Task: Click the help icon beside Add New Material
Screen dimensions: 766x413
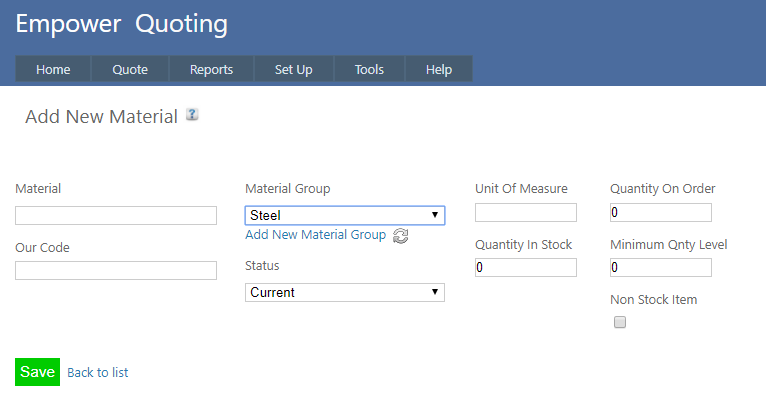Action: point(192,115)
